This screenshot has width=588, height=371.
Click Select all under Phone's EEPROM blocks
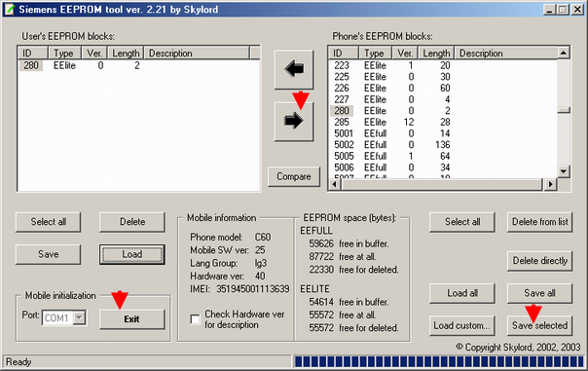pyautogui.click(x=462, y=222)
